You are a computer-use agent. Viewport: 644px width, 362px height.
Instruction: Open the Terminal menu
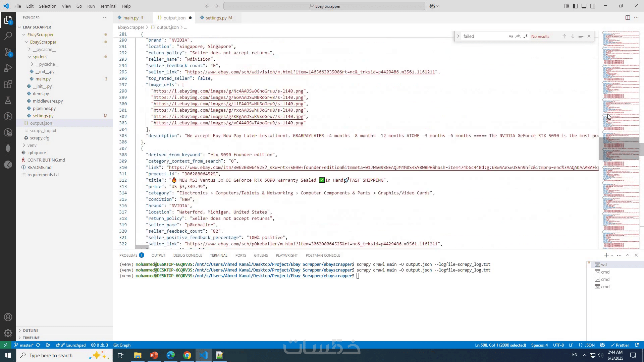[x=108, y=6]
